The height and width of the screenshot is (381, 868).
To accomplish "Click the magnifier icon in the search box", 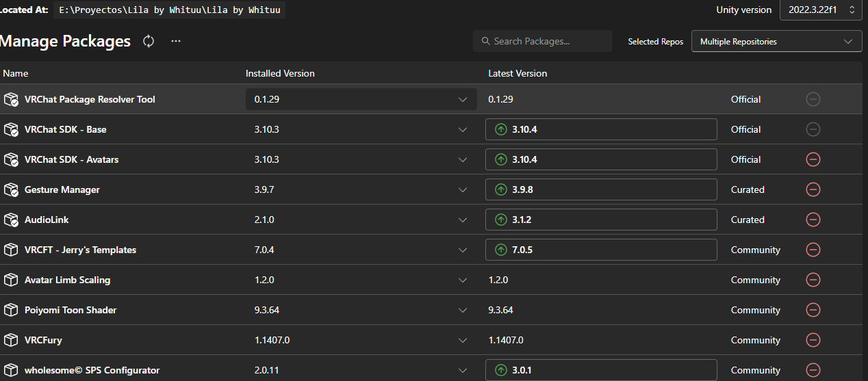I will (485, 41).
